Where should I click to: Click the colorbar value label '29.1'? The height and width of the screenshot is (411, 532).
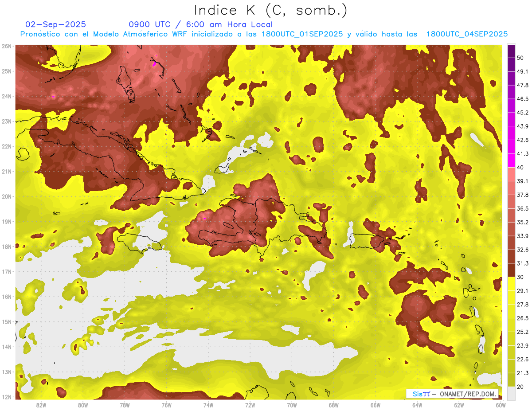[522, 291]
